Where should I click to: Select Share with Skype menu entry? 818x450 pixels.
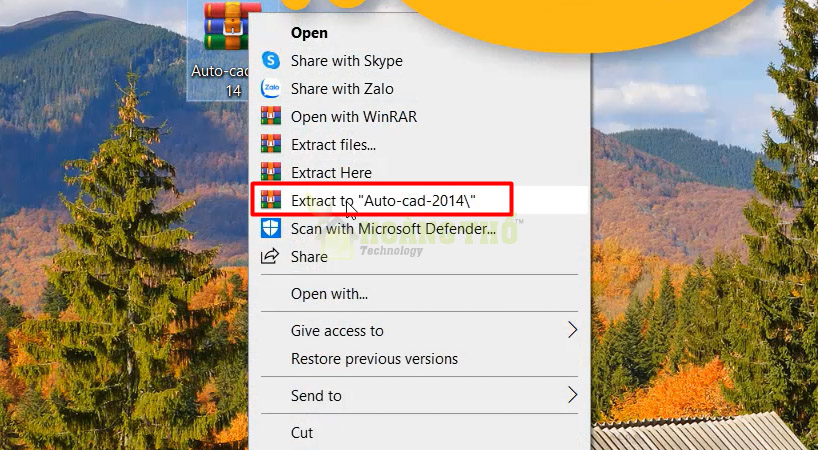point(346,61)
